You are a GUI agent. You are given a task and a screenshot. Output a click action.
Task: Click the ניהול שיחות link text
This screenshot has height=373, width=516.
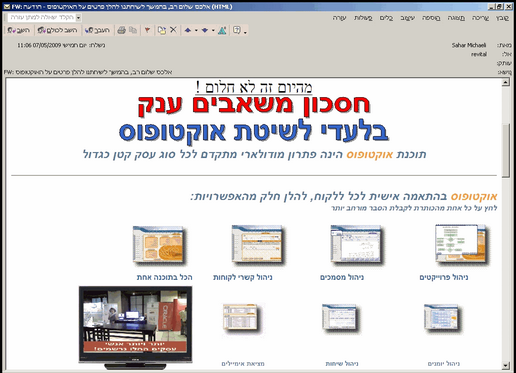pos(342,364)
